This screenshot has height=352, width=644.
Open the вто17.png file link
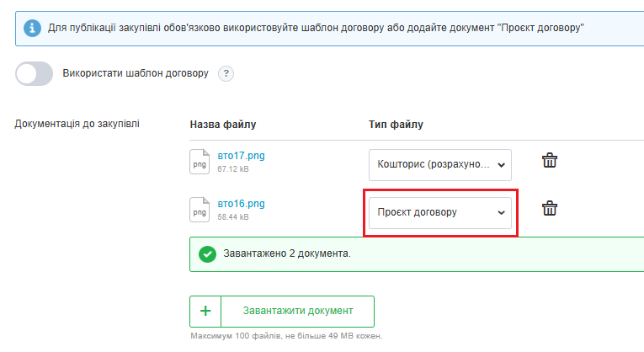(241, 156)
